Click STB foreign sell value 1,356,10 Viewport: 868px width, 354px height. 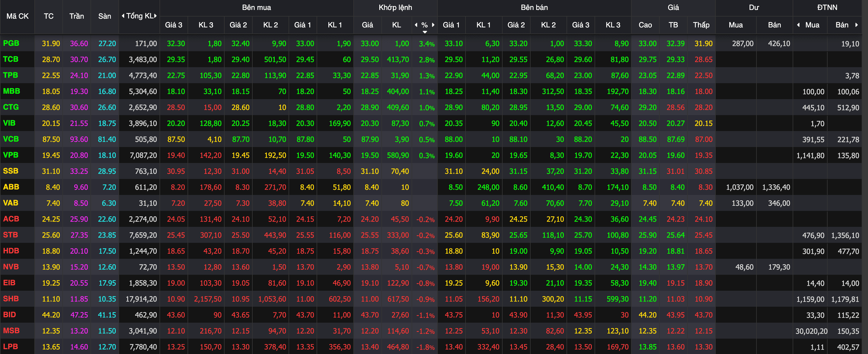click(x=845, y=235)
